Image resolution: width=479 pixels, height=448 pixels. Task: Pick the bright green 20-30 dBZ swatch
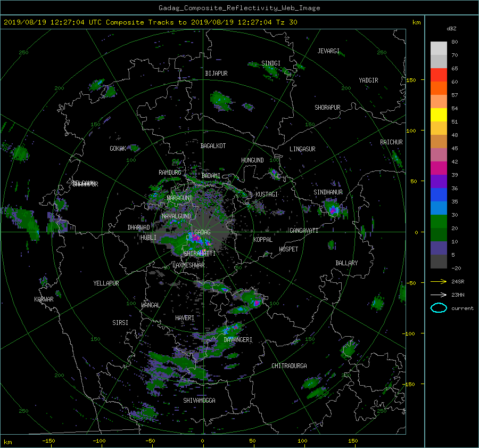(x=439, y=222)
